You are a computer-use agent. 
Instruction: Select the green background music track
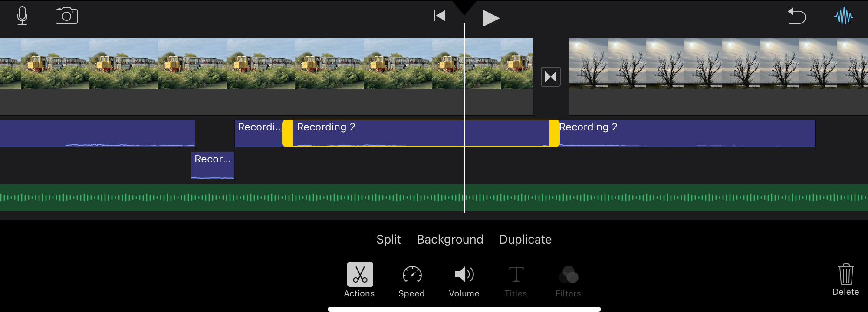click(434, 198)
